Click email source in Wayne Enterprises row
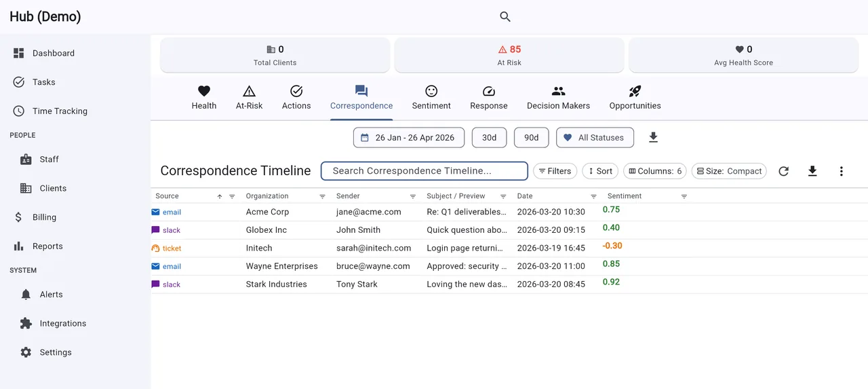This screenshot has height=389, width=868. pos(166,267)
